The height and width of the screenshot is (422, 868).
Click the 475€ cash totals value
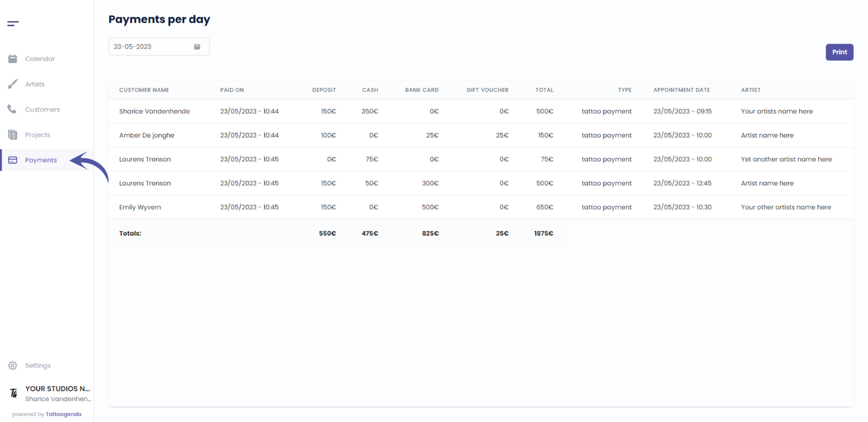click(x=370, y=233)
